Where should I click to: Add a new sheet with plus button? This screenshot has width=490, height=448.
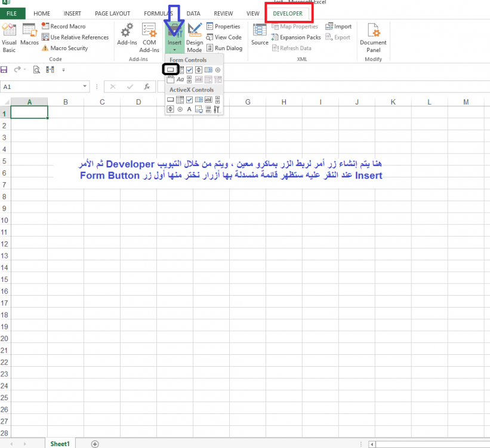pos(95,444)
